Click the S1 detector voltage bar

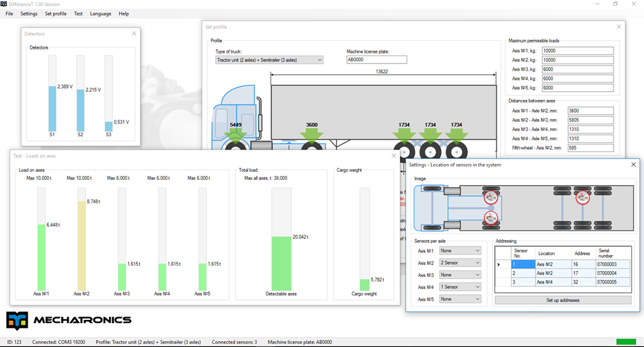click(52, 108)
